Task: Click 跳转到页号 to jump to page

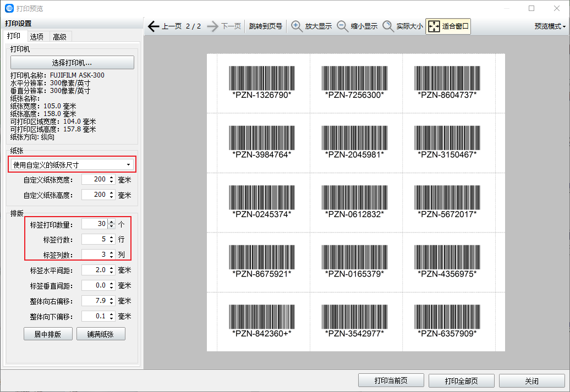Action: click(x=265, y=26)
